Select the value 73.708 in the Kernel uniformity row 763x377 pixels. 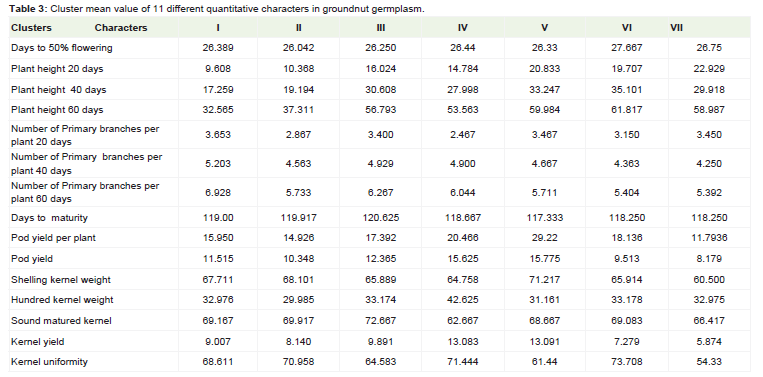point(627,362)
